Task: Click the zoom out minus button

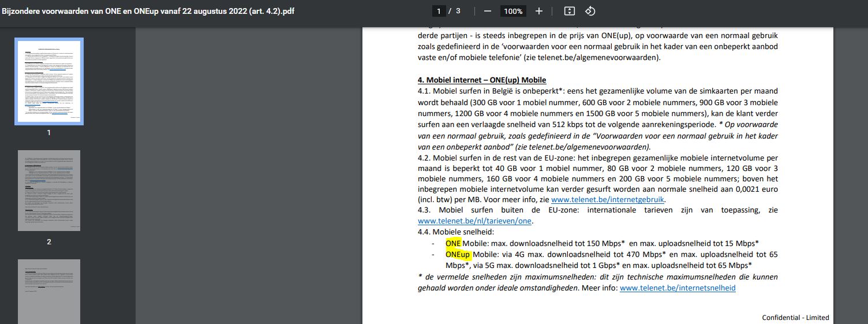Action: (488, 11)
